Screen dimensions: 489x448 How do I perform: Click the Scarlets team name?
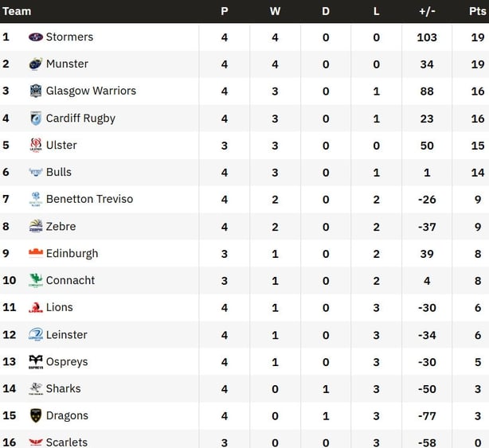(x=66, y=442)
